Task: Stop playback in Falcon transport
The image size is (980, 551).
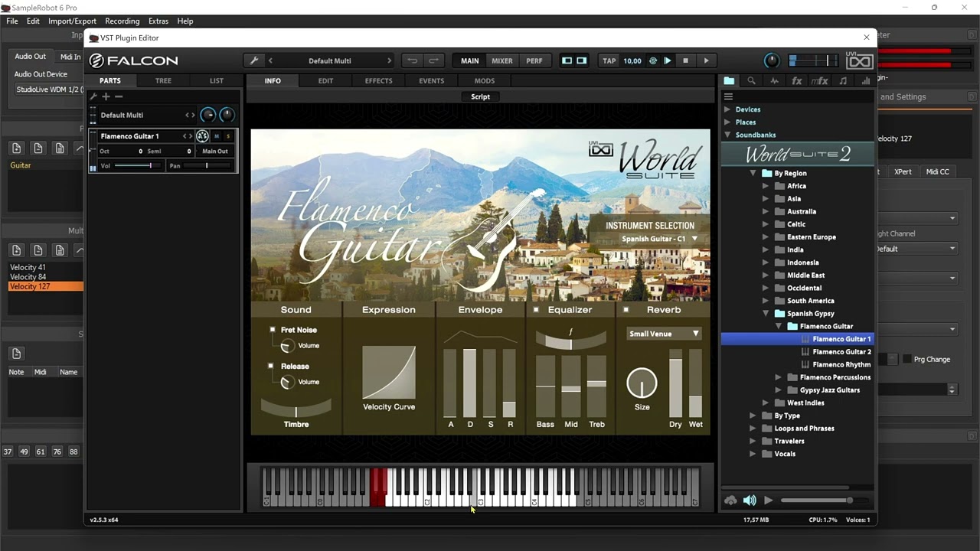Action: [685, 60]
